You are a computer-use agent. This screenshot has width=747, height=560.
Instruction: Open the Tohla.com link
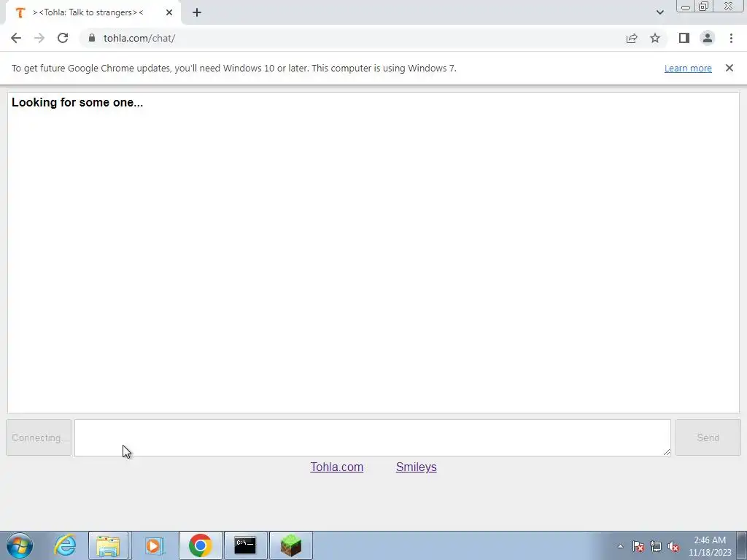(x=337, y=467)
